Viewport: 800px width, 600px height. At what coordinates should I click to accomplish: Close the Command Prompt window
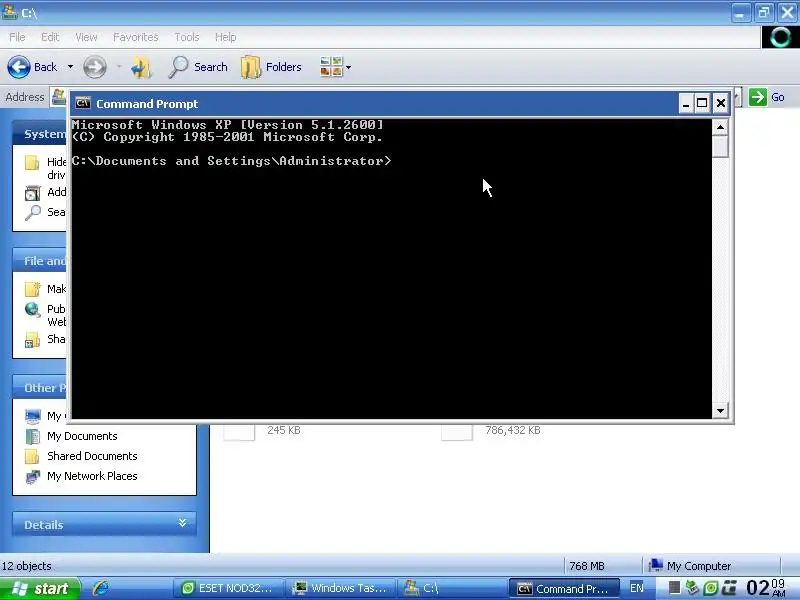tap(720, 104)
